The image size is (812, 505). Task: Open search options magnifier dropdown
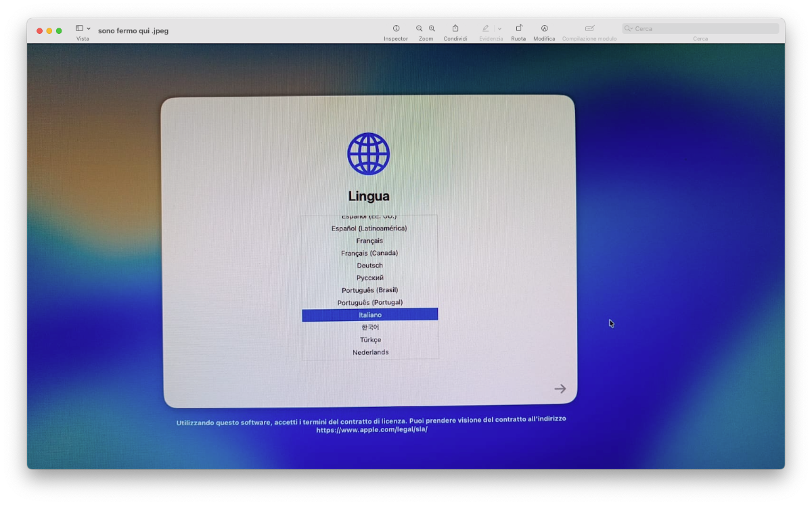tap(629, 28)
